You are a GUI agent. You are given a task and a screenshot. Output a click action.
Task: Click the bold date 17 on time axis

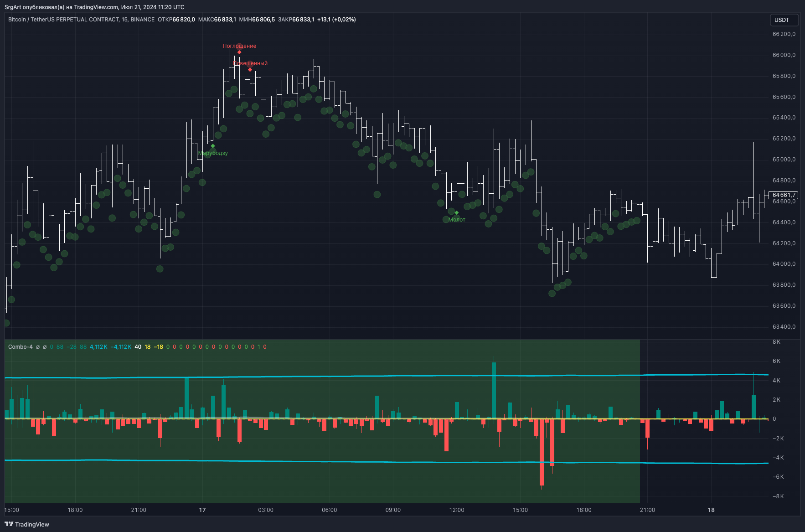(202, 510)
